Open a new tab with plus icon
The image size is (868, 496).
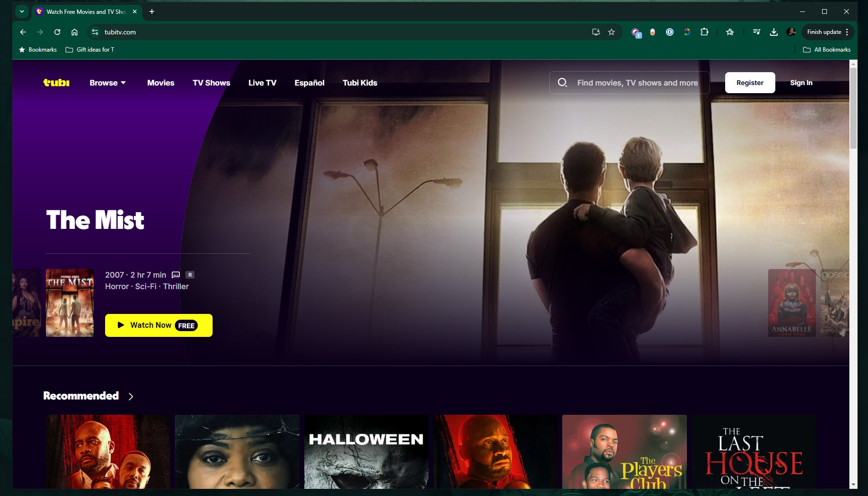point(152,11)
